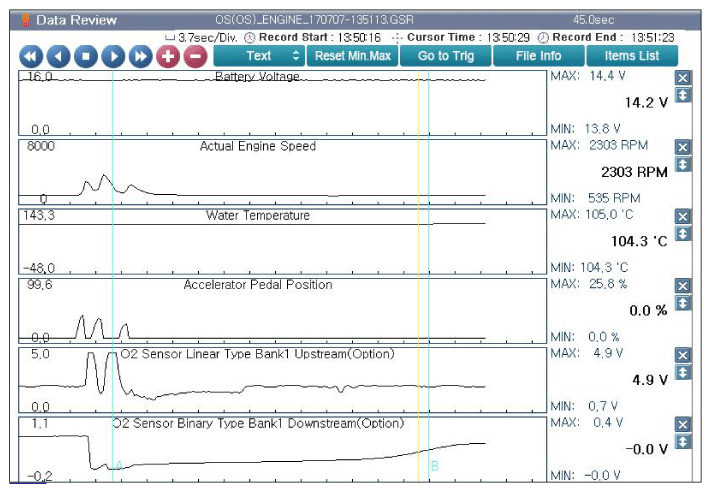Expand the Water Temperature graph with arrows icon
711x493 pixels.
click(683, 234)
